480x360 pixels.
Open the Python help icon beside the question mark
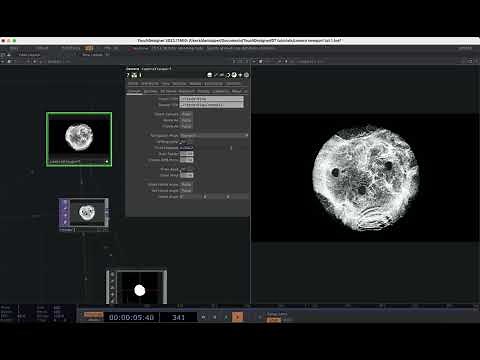coord(134,75)
